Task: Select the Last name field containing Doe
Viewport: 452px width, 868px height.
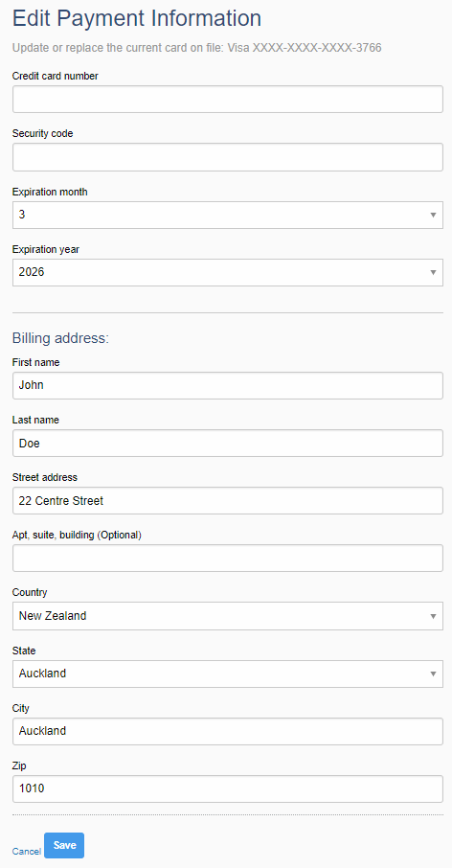Action: (x=227, y=443)
